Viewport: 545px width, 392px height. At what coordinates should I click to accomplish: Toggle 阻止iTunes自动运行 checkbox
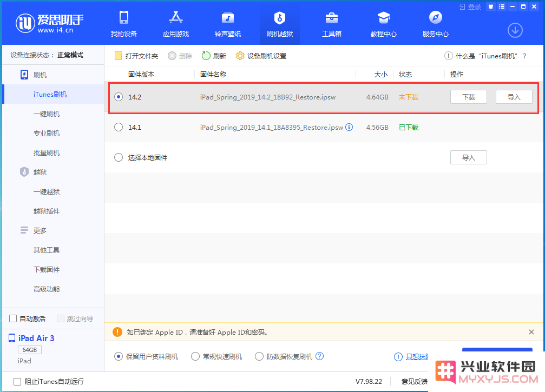click(17, 382)
